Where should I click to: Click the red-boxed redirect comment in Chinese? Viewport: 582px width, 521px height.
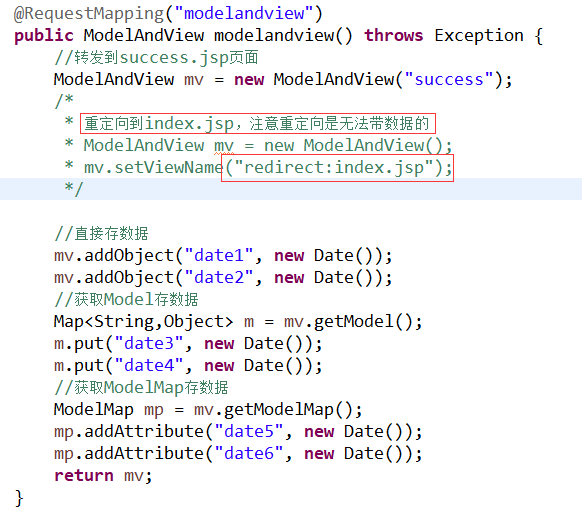pyautogui.click(x=258, y=124)
